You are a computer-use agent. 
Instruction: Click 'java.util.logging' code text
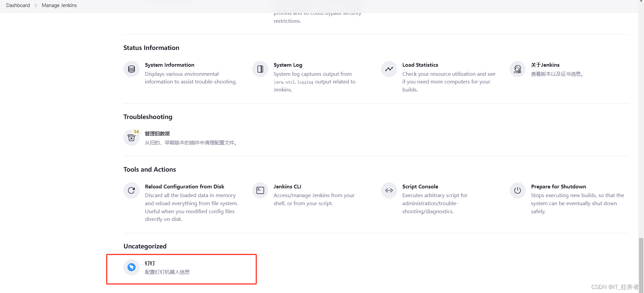pos(293,82)
